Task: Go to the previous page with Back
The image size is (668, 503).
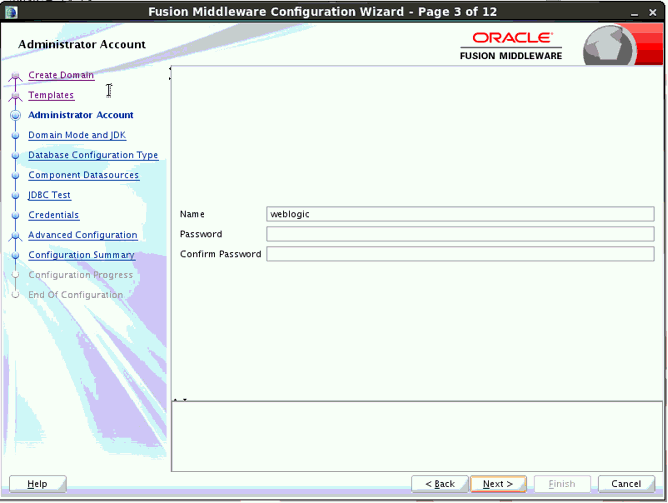Action: tap(440, 484)
